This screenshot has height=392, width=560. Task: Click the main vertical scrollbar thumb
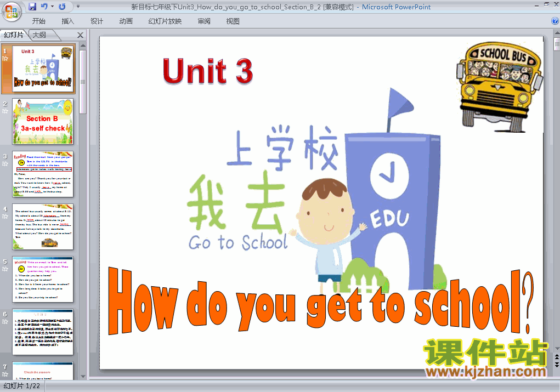pos(557,44)
